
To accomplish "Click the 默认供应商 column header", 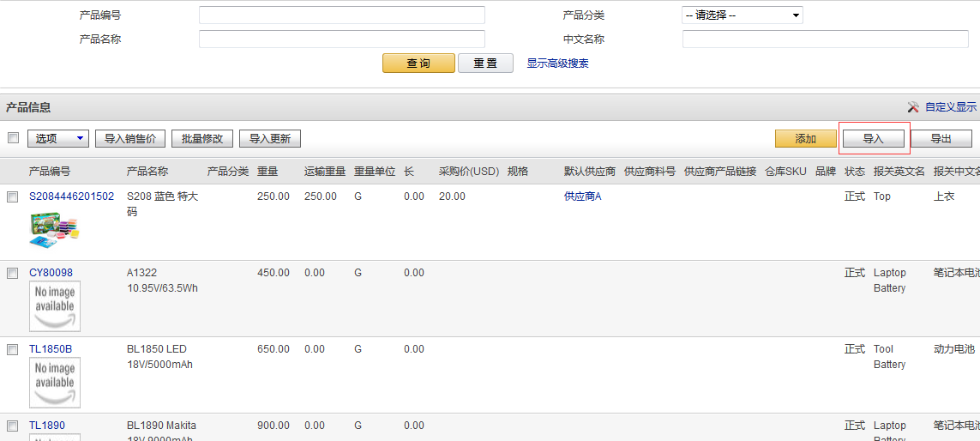I will (589, 172).
